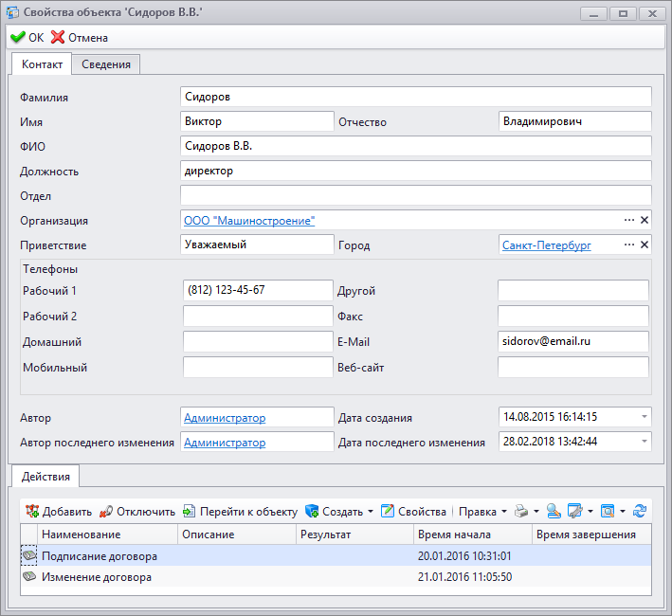Click into the Мобильный phone field

pyautogui.click(x=257, y=367)
